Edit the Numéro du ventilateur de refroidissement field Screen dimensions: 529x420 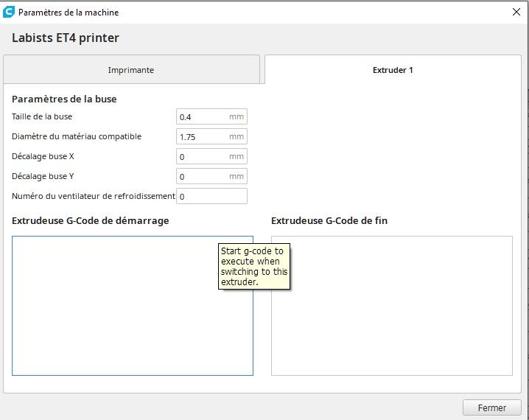tap(211, 196)
